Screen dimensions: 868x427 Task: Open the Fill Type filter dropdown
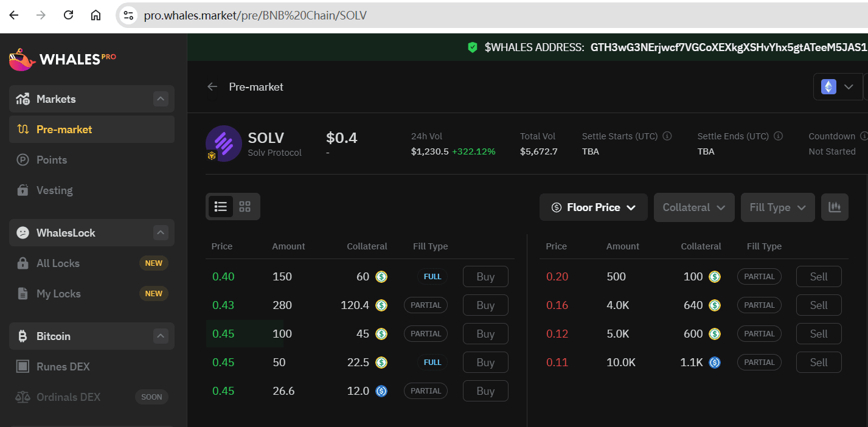[778, 207]
